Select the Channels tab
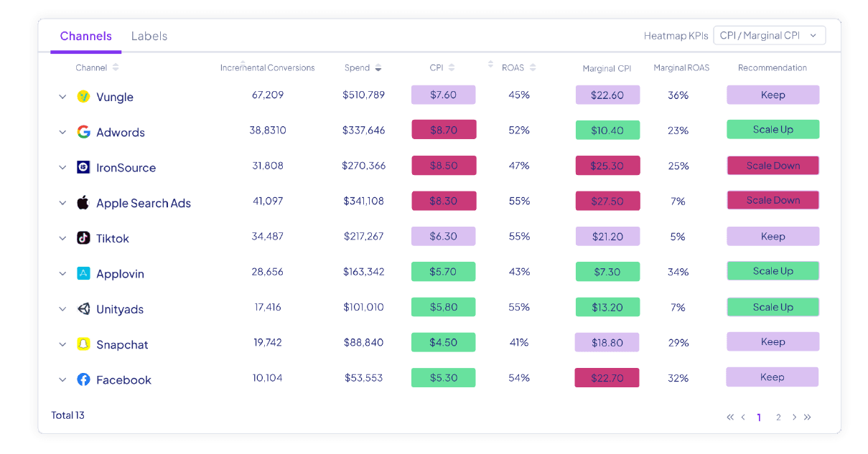 (85, 36)
